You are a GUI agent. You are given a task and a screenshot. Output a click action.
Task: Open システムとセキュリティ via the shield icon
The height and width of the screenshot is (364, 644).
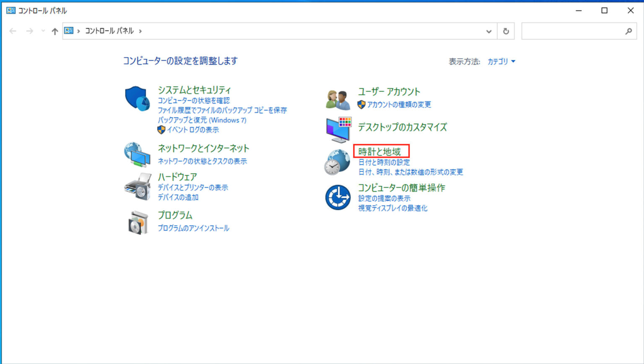(x=137, y=97)
